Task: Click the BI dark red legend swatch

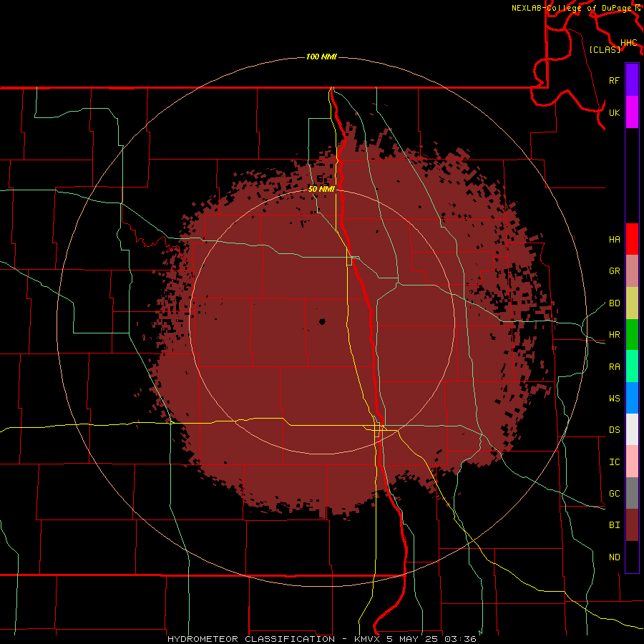Action: click(x=632, y=525)
